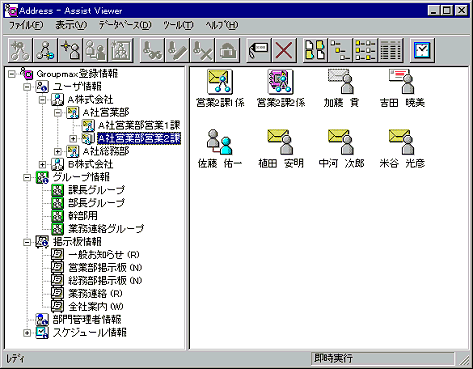Collapse the A社営業部 tree node
The height and width of the screenshot is (369, 473).
[x=58, y=113]
